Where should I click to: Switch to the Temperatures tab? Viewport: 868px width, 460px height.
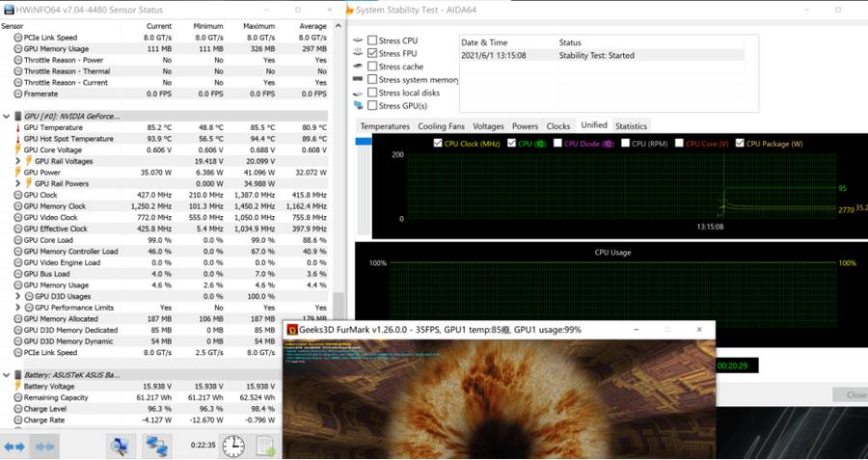click(x=385, y=126)
